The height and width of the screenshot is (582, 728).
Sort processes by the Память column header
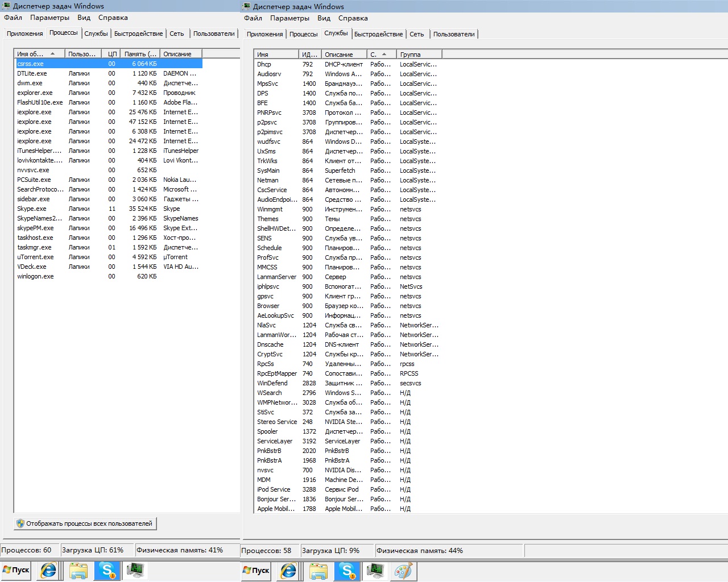pos(140,54)
